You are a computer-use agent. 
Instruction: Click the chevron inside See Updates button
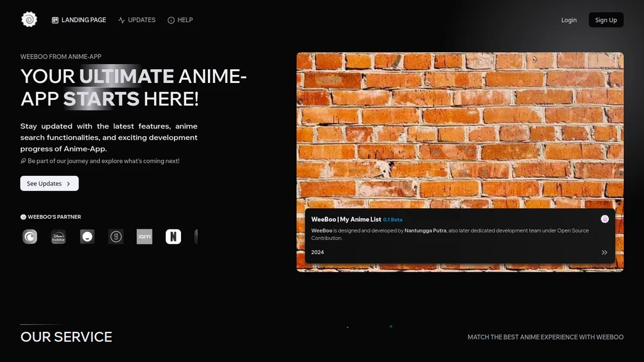(x=70, y=184)
